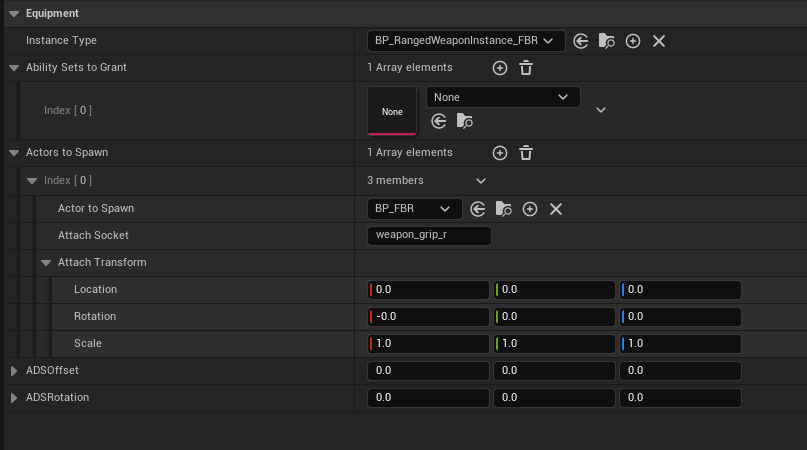
Task: Edit ADSOffset first value
Action: tap(428, 371)
